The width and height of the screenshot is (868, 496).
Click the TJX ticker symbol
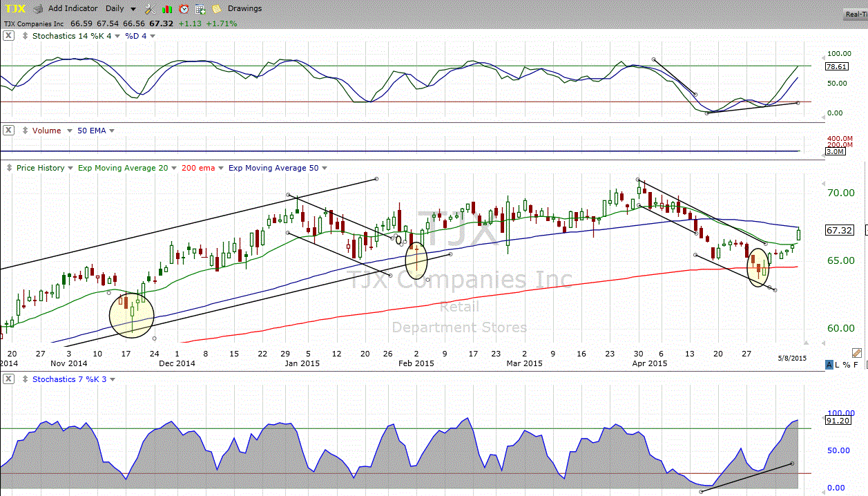tap(15, 9)
